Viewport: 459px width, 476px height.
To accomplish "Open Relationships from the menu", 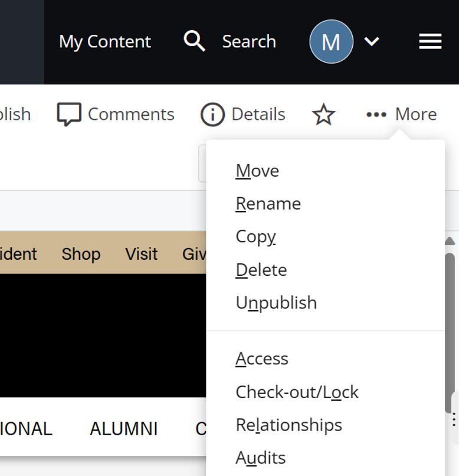I will tap(288, 425).
